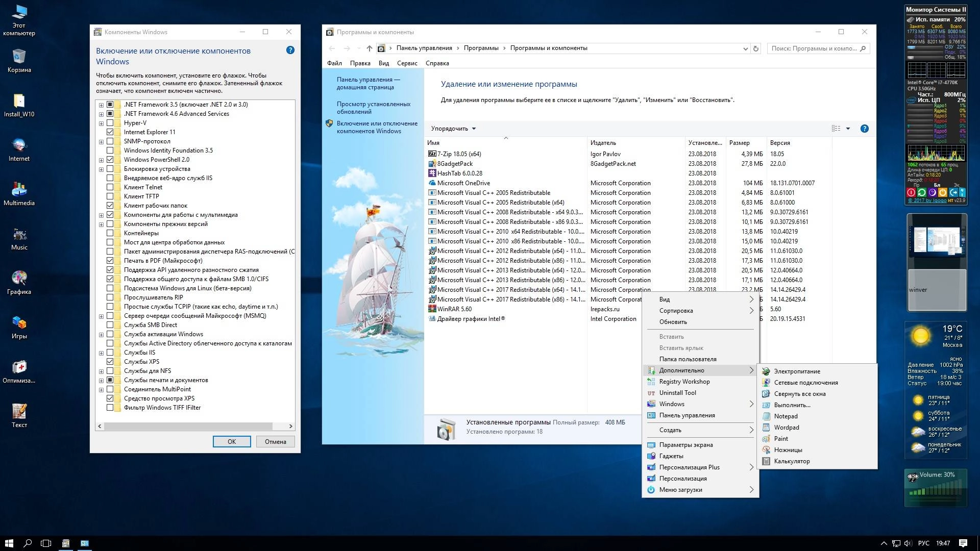Image resolution: width=980 pixels, height=551 pixels.
Task: Open the Этот компьютер desktop icon
Action: point(19,20)
